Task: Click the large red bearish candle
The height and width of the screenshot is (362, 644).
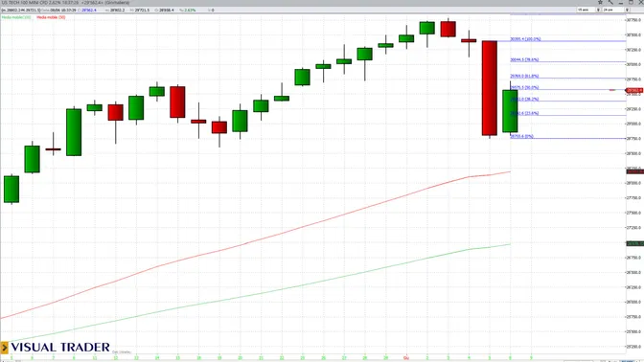Action: (x=489, y=88)
